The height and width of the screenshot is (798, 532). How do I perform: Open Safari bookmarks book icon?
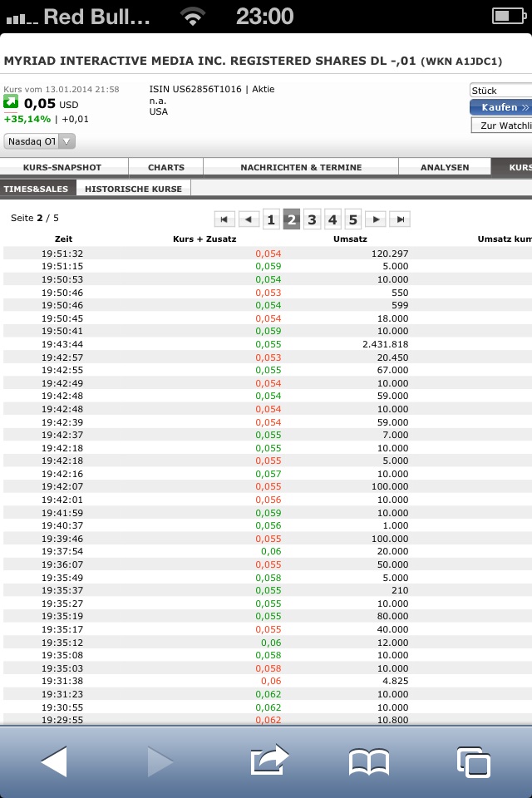[368, 762]
